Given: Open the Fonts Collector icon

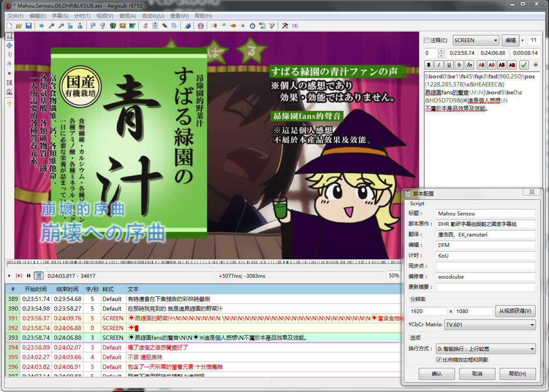Looking at the screenshot, I should [175, 26].
